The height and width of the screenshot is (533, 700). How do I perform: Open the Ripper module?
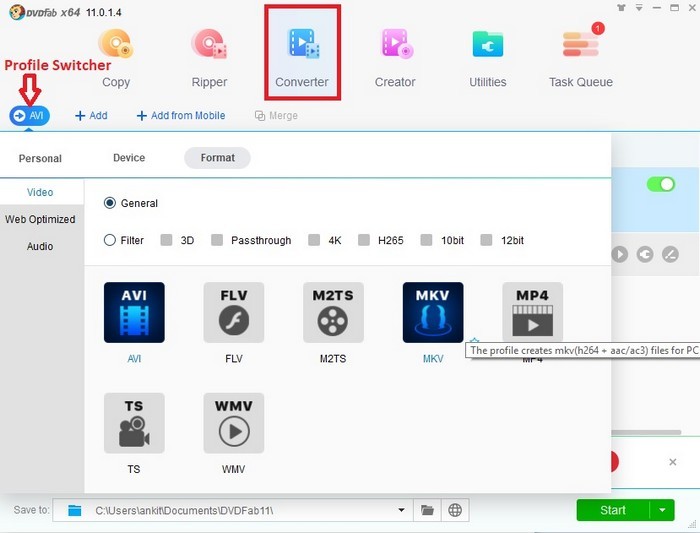coord(209,58)
